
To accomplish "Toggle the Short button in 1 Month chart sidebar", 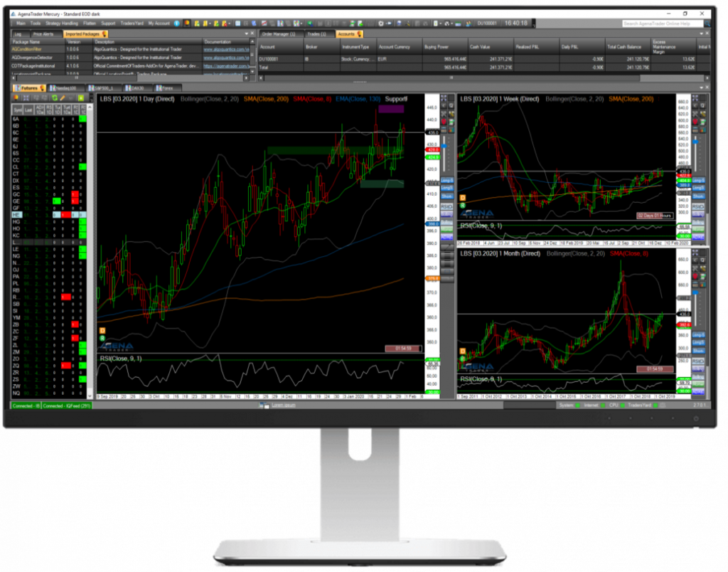I will (x=698, y=350).
